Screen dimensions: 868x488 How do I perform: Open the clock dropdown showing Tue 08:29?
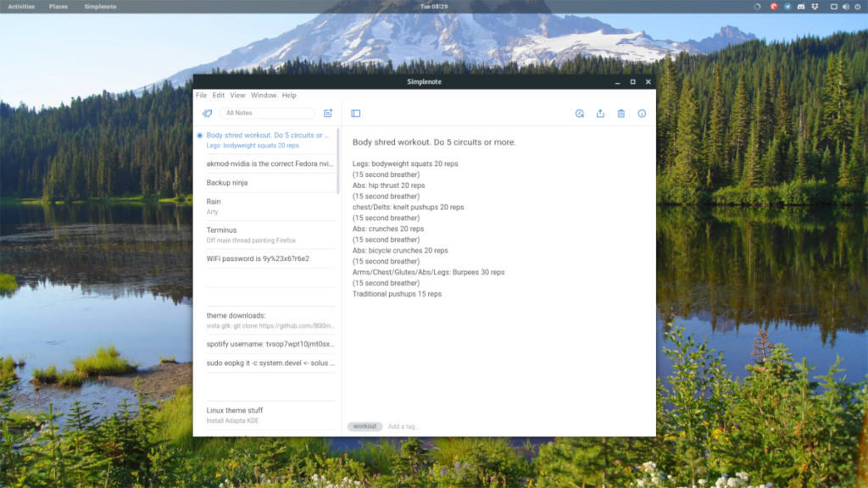coord(434,7)
